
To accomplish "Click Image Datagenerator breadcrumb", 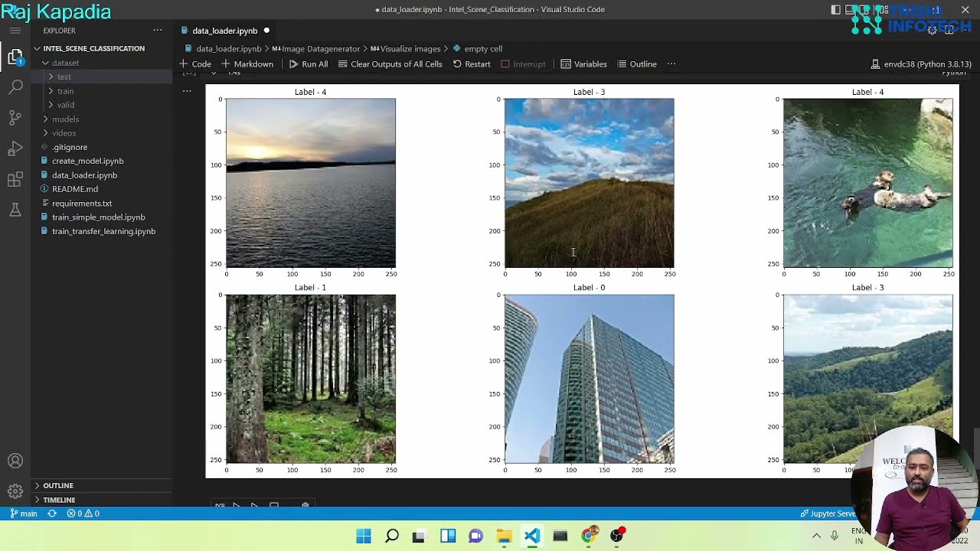I will (315, 48).
